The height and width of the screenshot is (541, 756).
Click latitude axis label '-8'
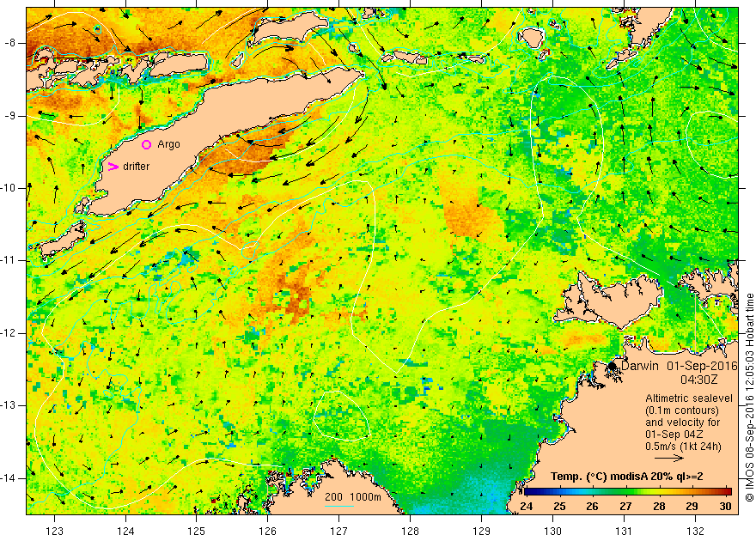click(9, 43)
